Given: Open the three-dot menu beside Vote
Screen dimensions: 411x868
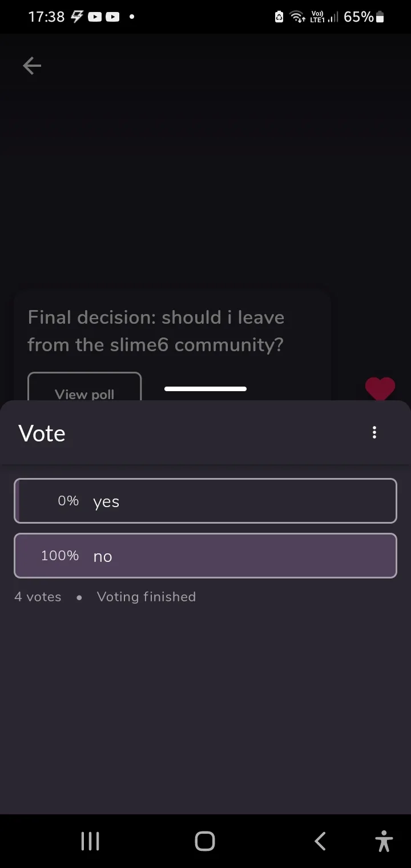Looking at the screenshot, I should [x=374, y=432].
